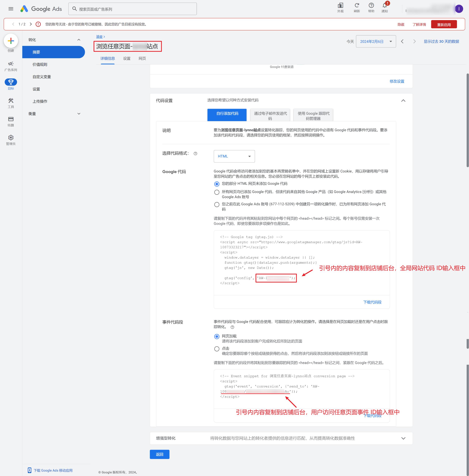Select 使用 Google 跟踪代码管理器 tab
The height and width of the screenshot is (476, 469).
tap(313, 116)
